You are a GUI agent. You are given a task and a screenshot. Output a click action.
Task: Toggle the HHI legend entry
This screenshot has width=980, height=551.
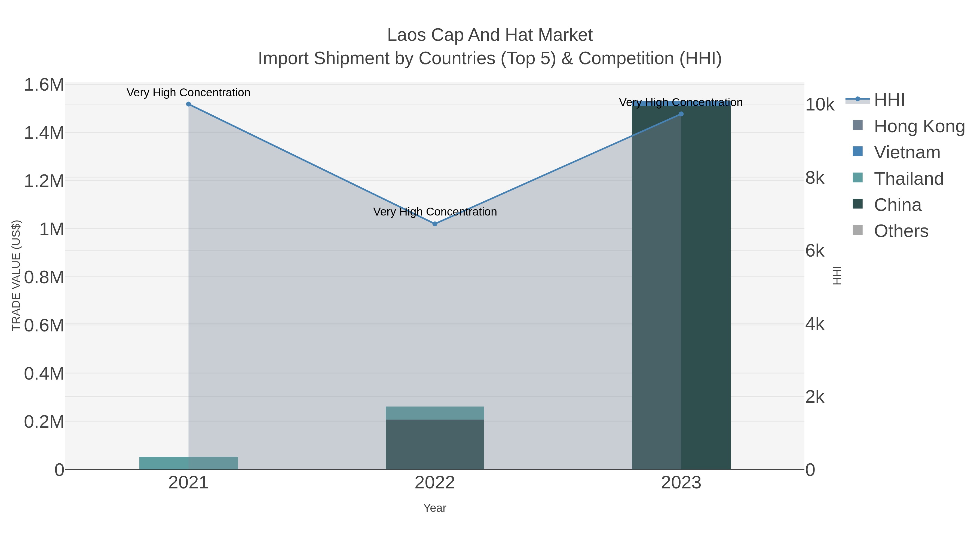point(875,100)
